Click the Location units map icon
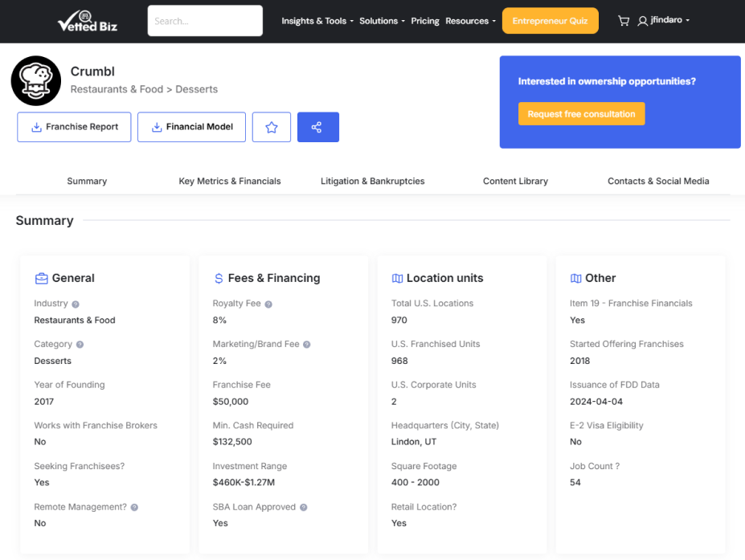745x560 pixels. [397, 278]
